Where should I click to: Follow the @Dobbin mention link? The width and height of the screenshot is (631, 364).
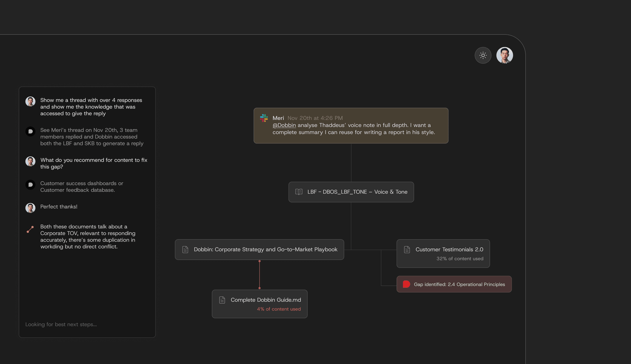click(x=284, y=125)
